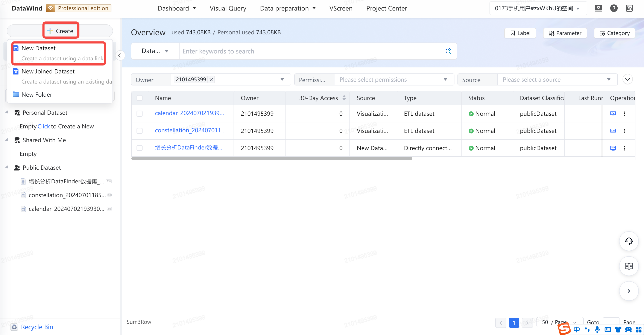Open the Recycle Bin
This screenshot has width=644, height=335.
coord(32,327)
